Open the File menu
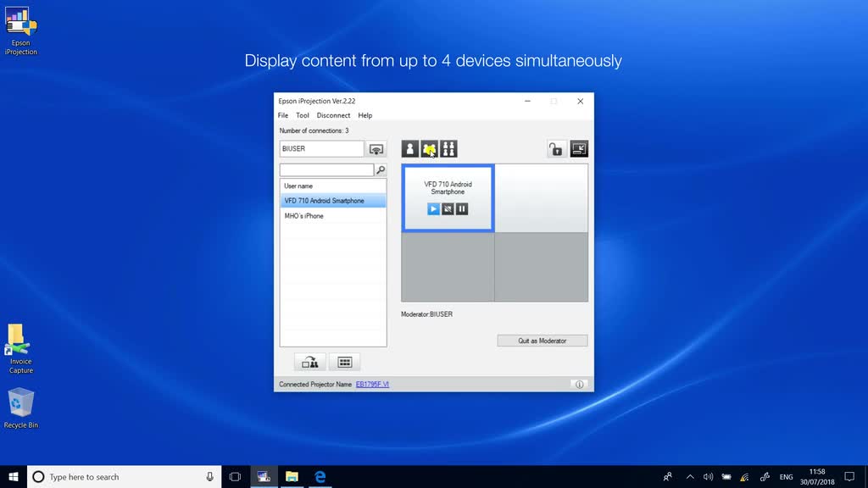The image size is (868, 488). (283, 115)
